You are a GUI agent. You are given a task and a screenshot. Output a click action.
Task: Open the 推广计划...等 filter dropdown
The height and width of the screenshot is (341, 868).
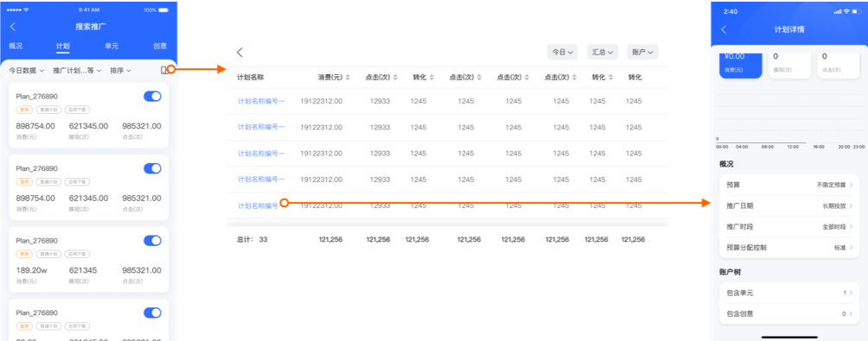[77, 71]
